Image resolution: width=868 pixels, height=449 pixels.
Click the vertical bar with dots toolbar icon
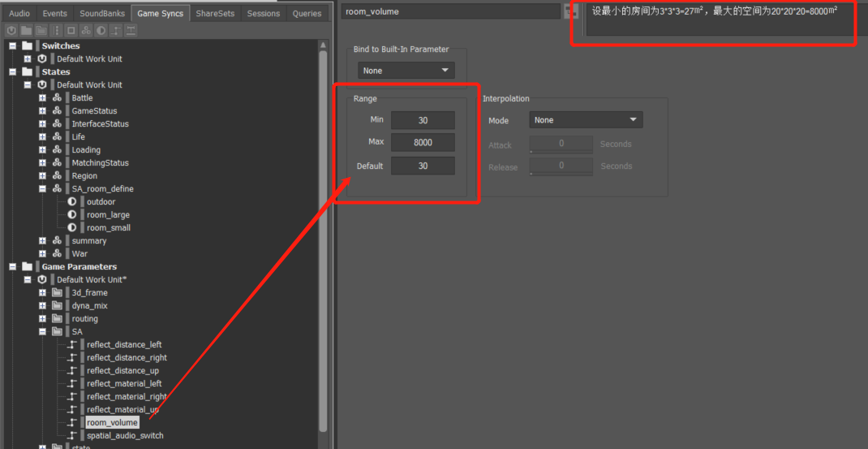pos(56,31)
